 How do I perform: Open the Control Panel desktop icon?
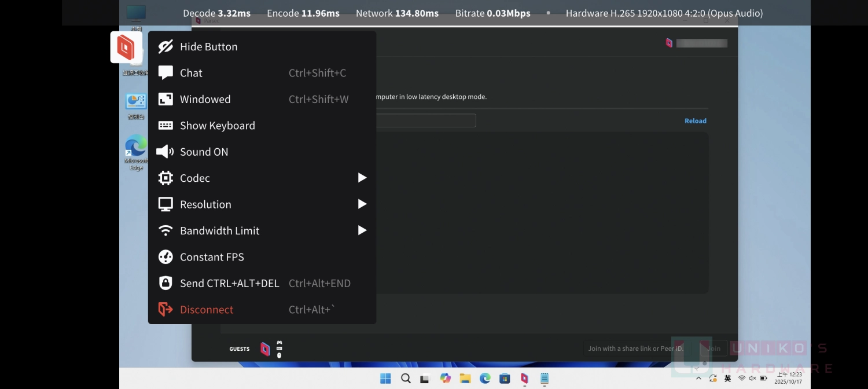(x=136, y=103)
